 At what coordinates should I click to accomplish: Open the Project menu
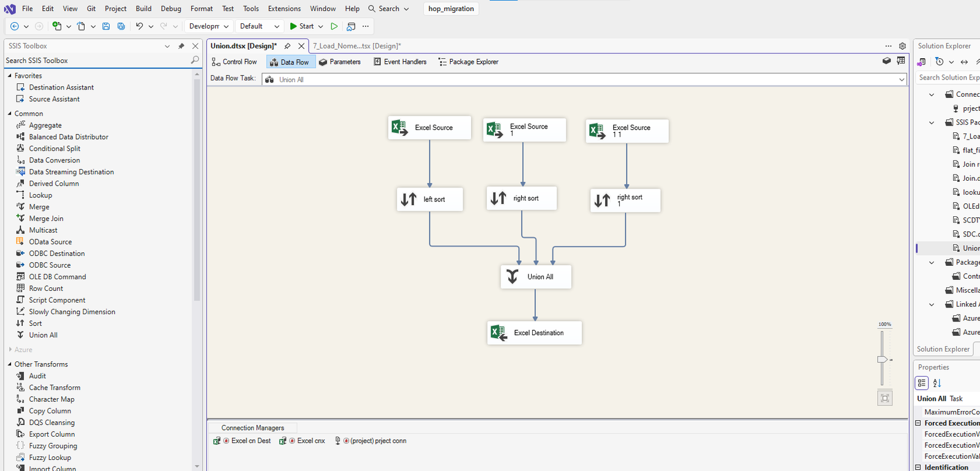tap(116, 9)
